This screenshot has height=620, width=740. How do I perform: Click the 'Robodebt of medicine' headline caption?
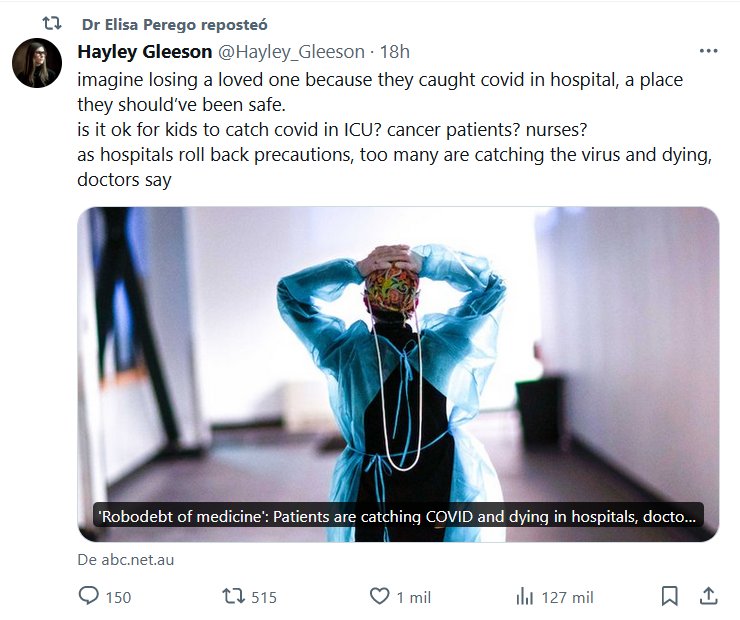pos(398,517)
